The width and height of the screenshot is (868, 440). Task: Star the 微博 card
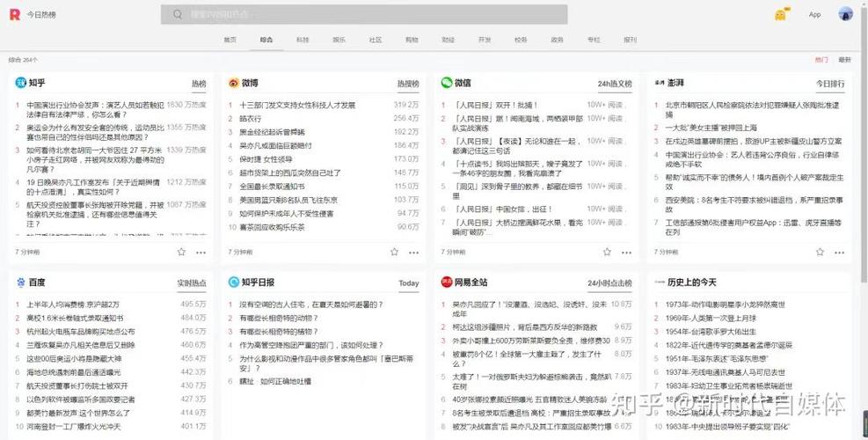[x=394, y=252]
